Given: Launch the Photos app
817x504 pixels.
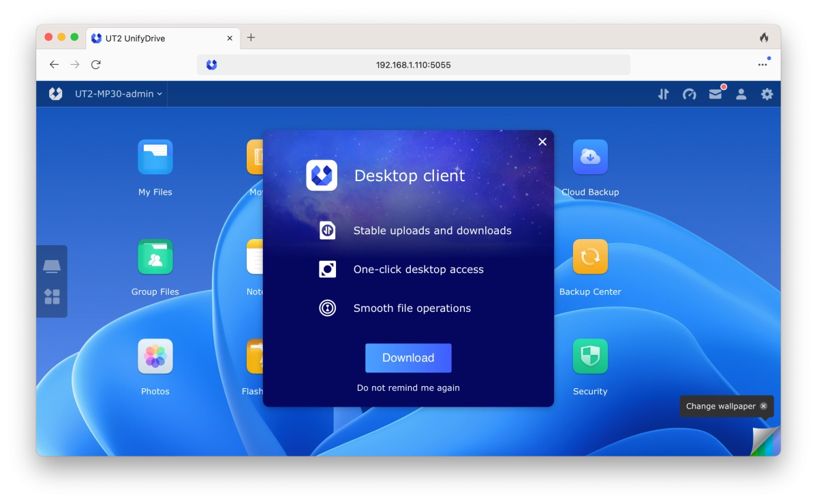Looking at the screenshot, I should click(x=155, y=356).
